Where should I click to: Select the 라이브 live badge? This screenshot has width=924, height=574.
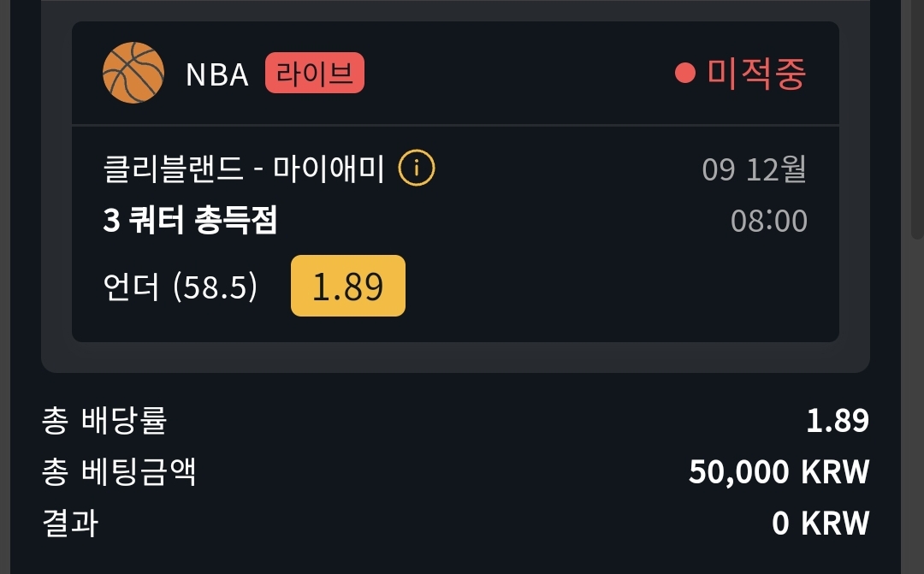[x=315, y=73]
